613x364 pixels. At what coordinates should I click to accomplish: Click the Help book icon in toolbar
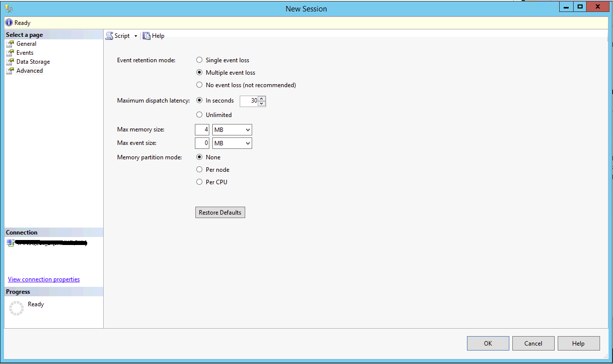point(147,36)
